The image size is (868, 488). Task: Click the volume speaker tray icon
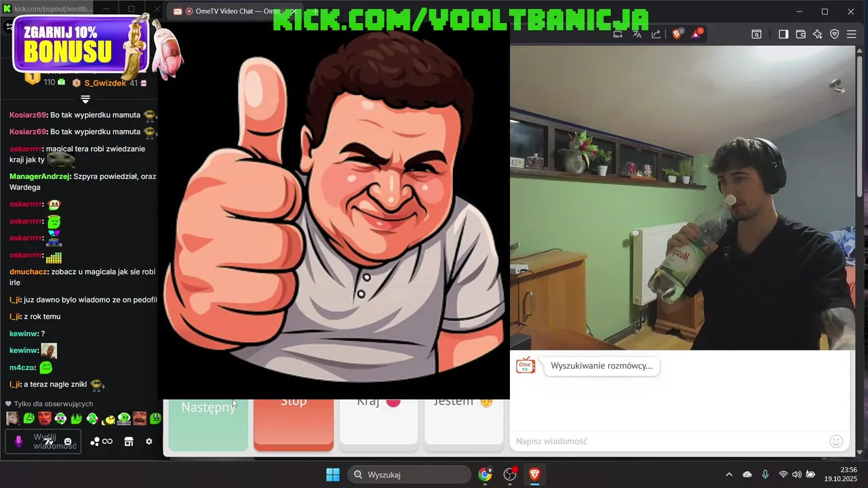[797, 474]
